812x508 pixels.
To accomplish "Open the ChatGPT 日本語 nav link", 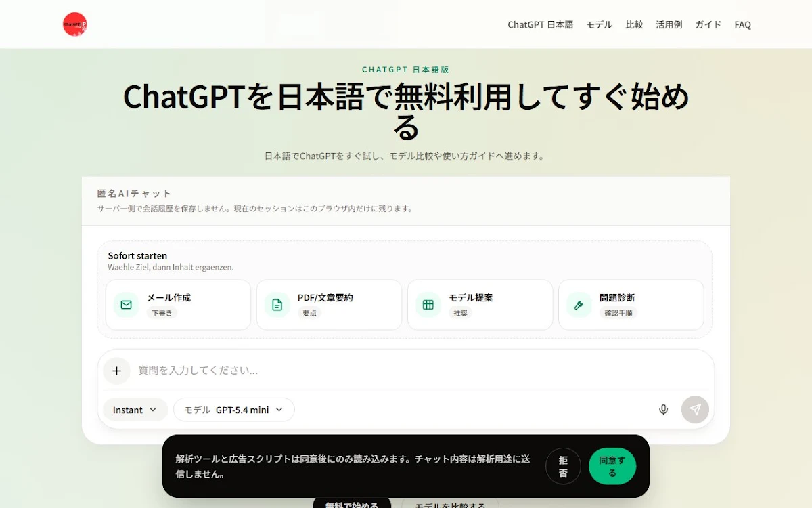I will pyautogui.click(x=540, y=24).
